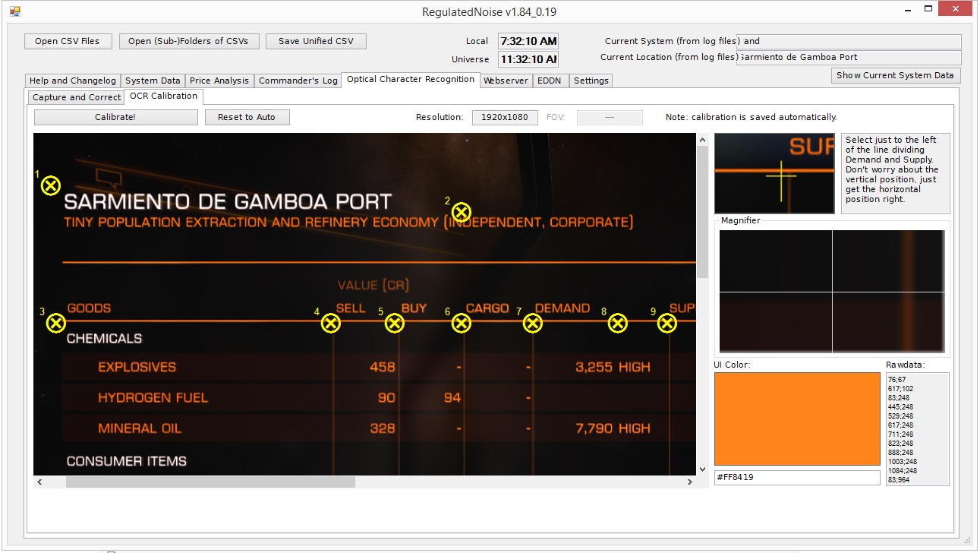Open (Sub-)Folders of CSVs
The image size is (980, 553).
188,41
